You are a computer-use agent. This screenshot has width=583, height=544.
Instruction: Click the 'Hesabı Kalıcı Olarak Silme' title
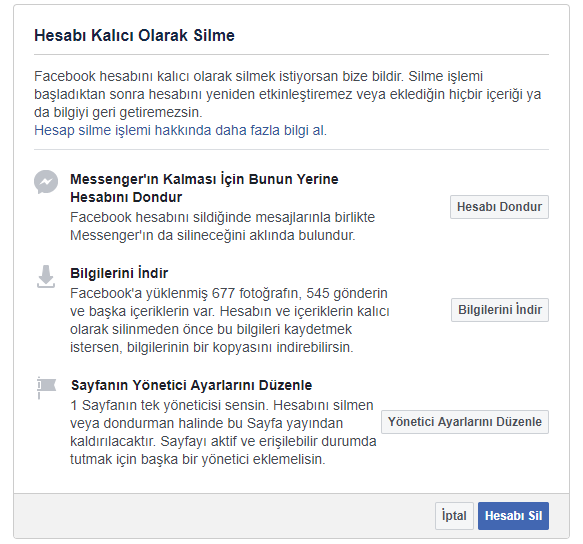(134, 36)
